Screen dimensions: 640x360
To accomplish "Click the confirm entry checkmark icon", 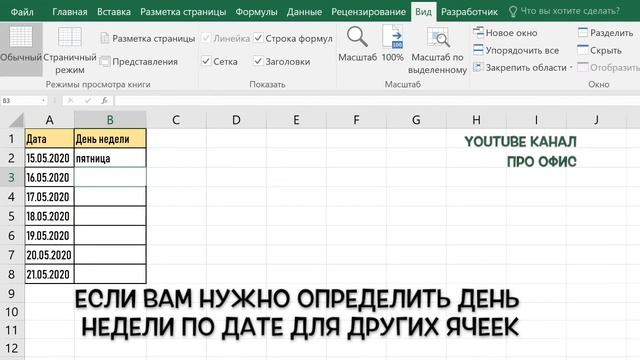I will [88, 100].
